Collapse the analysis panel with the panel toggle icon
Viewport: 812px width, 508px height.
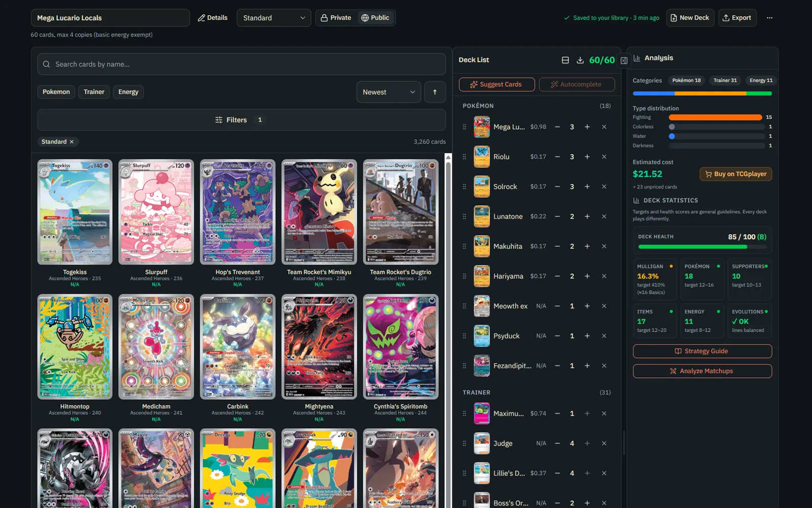point(624,60)
